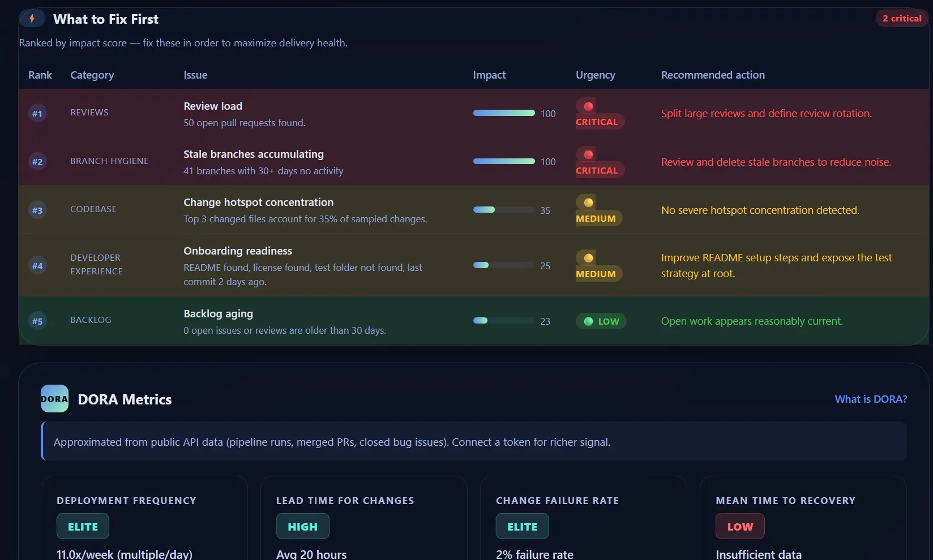Click the lightning bolt icon beside What to Fix First
933x560 pixels.
(32, 19)
